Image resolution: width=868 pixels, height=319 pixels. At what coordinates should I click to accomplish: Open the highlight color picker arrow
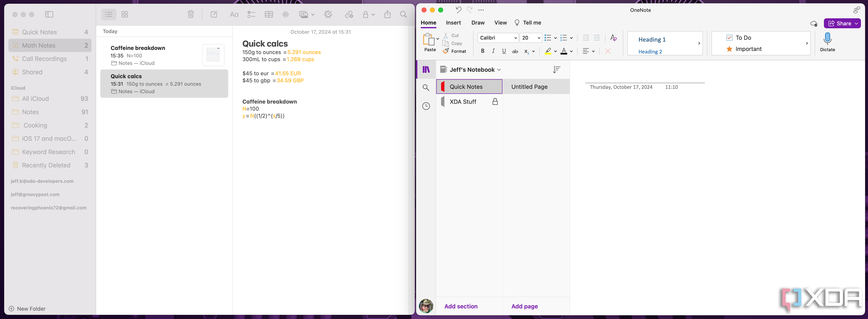pyautogui.click(x=555, y=52)
